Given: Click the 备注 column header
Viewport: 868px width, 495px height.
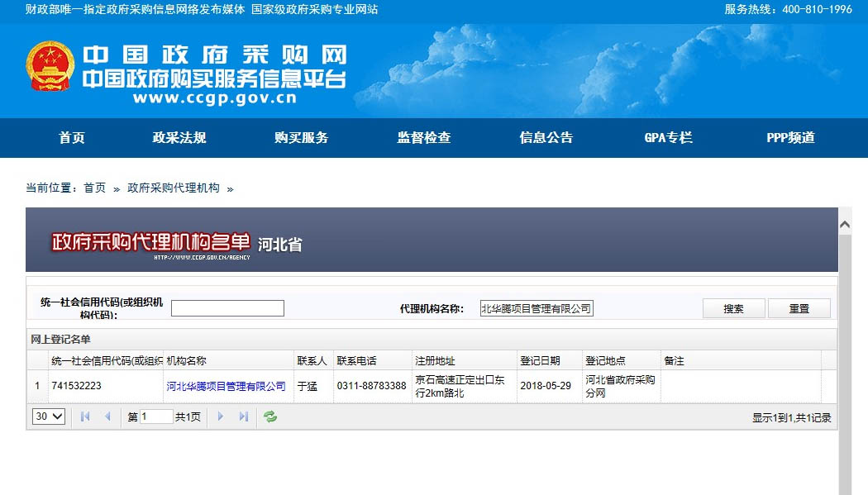Looking at the screenshot, I should pyautogui.click(x=742, y=360).
